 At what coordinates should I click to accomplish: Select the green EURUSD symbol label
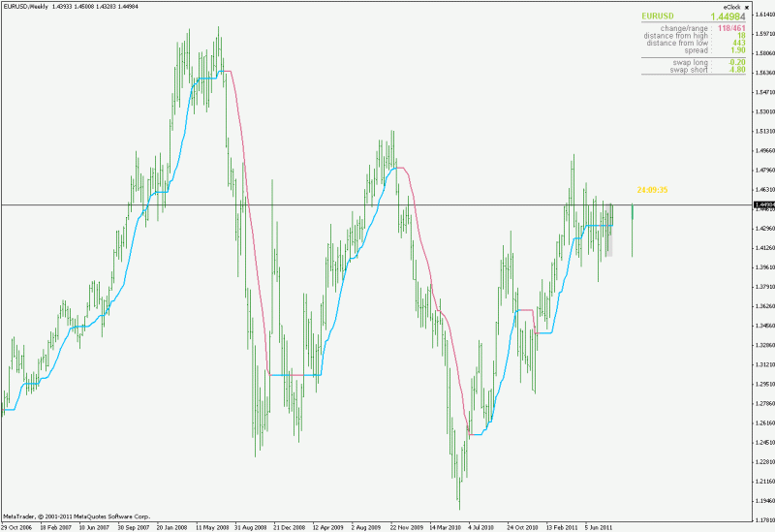coord(658,16)
